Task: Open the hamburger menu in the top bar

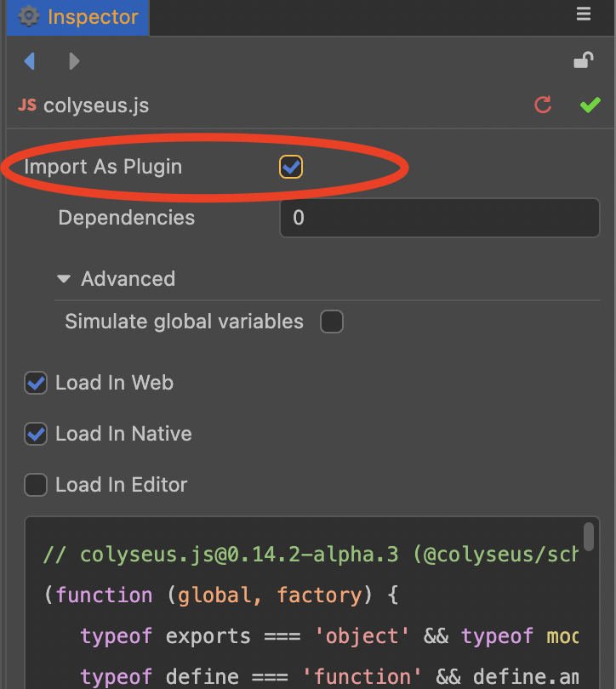Action: tap(583, 14)
